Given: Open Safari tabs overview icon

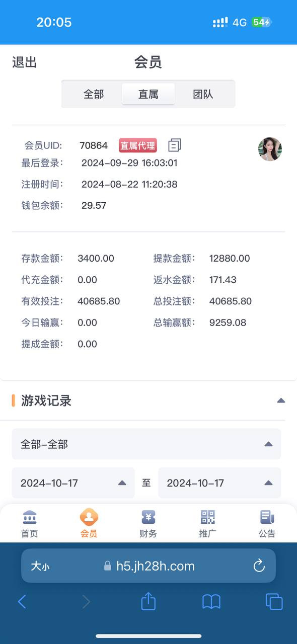Looking at the screenshot, I should (274, 602).
